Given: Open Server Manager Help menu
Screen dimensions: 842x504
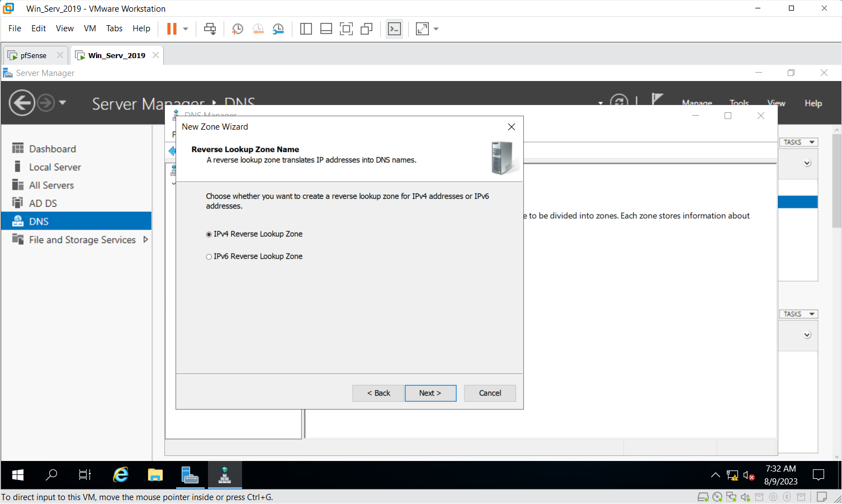Looking at the screenshot, I should click(813, 103).
